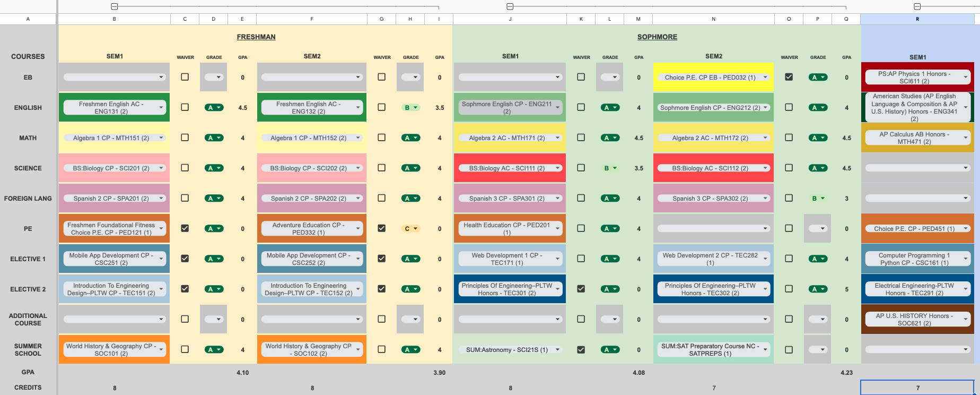Open Freshmen English AC - ENG131 dropdown
980x395 pixels.
coord(115,108)
